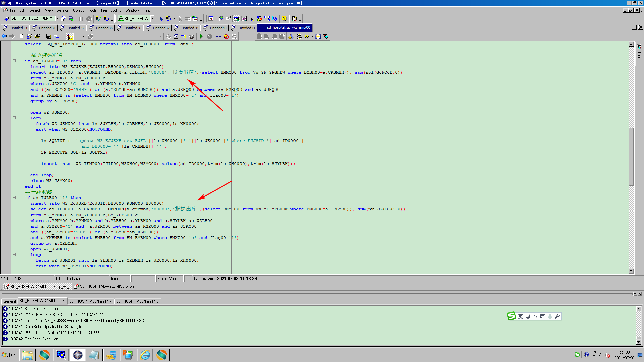The height and width of the screenshot is (362, 644).
Task: Click the navigate Back arrow icon
Action: 4,36
